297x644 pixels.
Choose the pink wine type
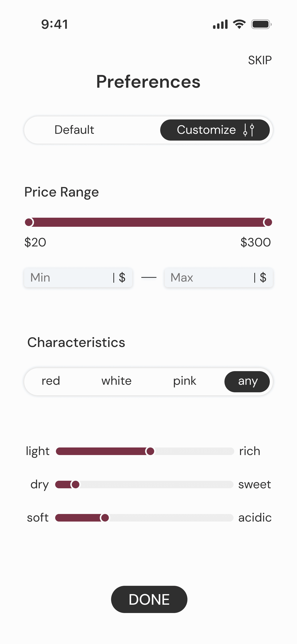185,381
